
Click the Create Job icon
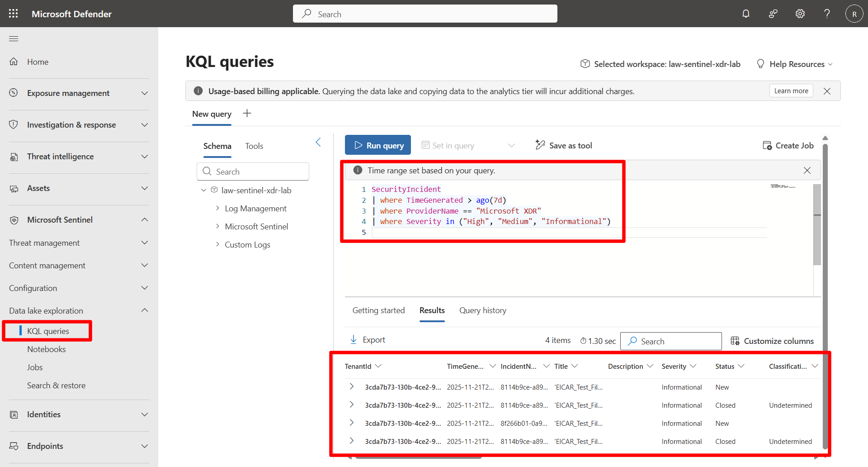pyautogui.click(x=767, y=145)
